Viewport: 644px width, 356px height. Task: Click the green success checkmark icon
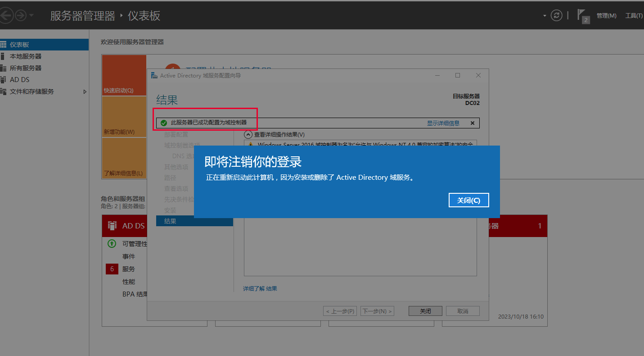click(164, 123)
